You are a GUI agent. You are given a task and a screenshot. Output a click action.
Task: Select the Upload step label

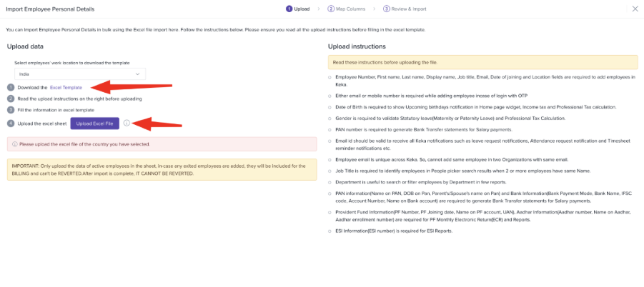tap(302, 9)
